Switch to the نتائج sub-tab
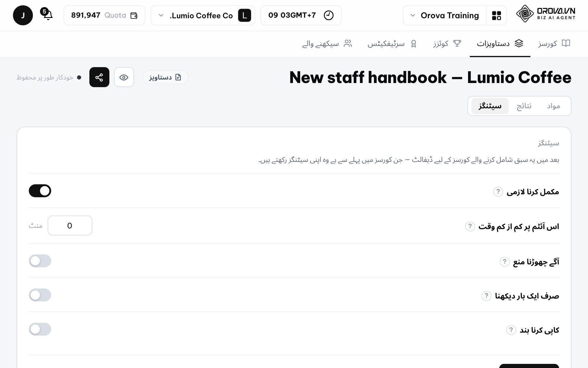The image size is (588, 368). click(524, 106)
